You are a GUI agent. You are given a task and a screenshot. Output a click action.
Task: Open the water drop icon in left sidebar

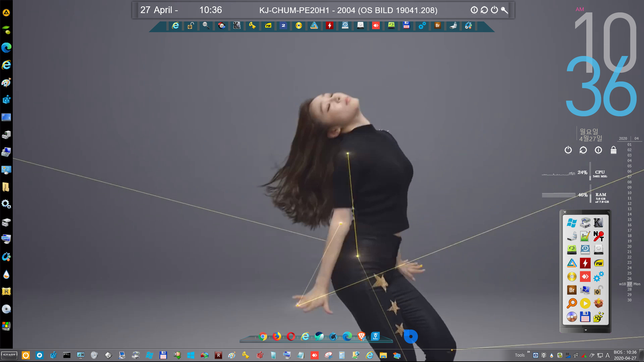pos(6,274)
